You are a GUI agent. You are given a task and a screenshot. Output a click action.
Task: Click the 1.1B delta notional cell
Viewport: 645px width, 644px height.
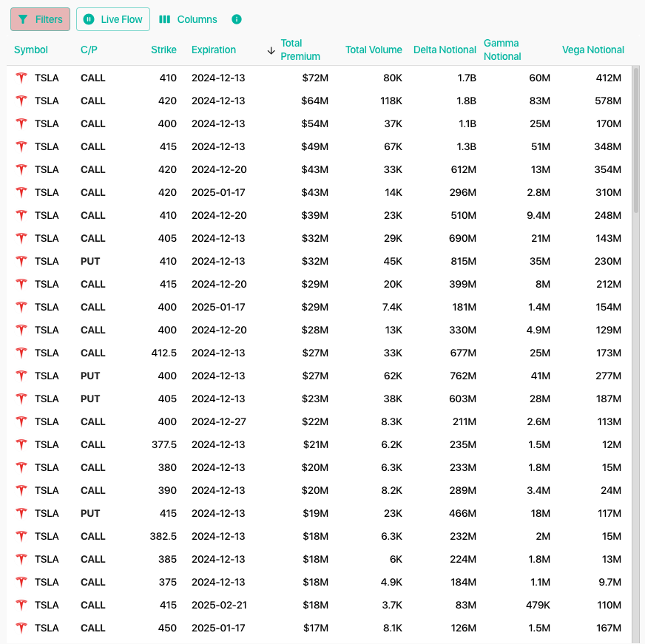point(467,123)
